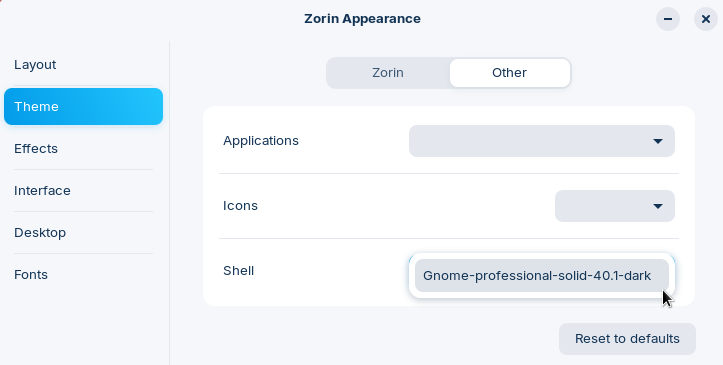Viewport: 723px width, 365px height.
Task: Open the Icons theme combo box
Action: pyautogui.click(x=615, y=206)
